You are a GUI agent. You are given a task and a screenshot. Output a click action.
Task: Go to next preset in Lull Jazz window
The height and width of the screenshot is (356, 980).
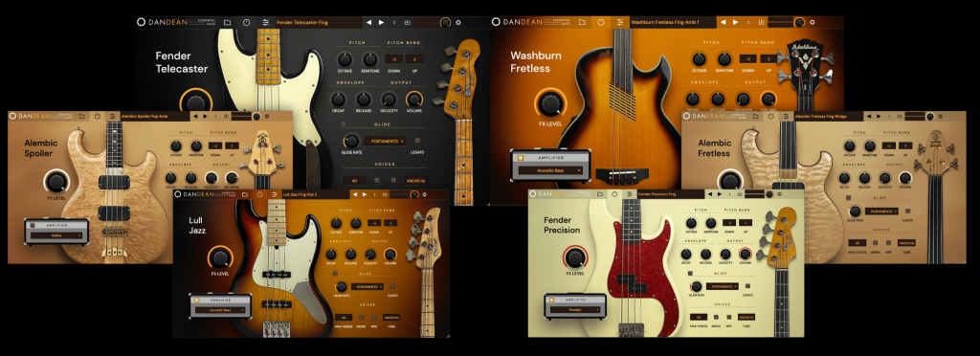point(365,194)
